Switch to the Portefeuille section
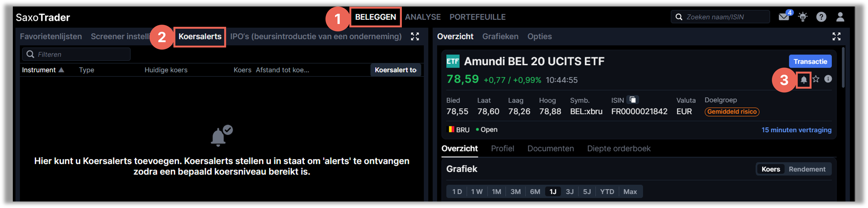Viewport: 868px width, 208px height. (x=477, y=16)
